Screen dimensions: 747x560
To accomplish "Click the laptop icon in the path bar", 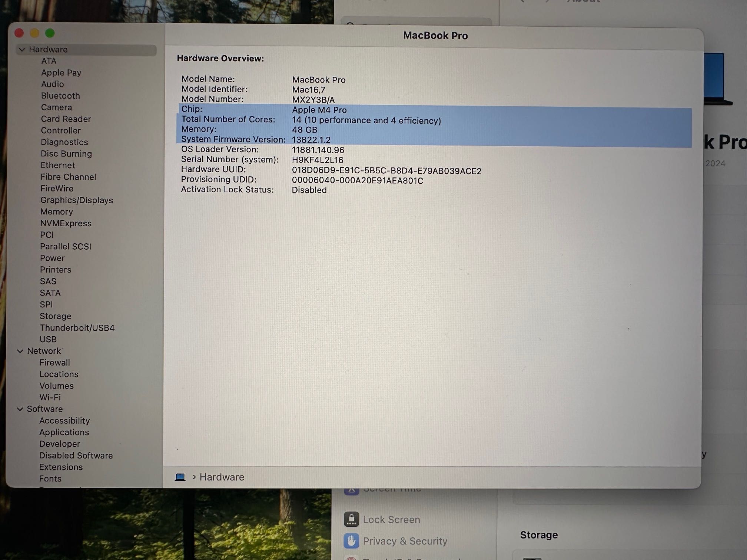I will [180, 477].
